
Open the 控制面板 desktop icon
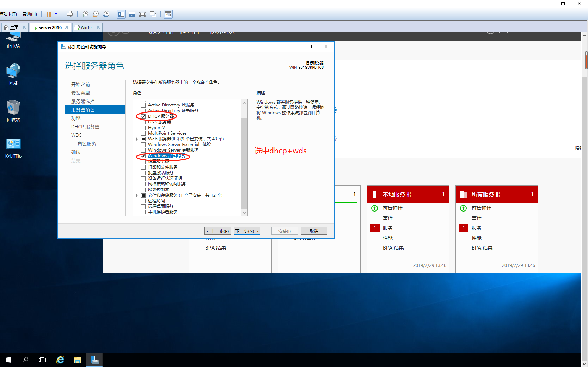[x=13, y=148]
